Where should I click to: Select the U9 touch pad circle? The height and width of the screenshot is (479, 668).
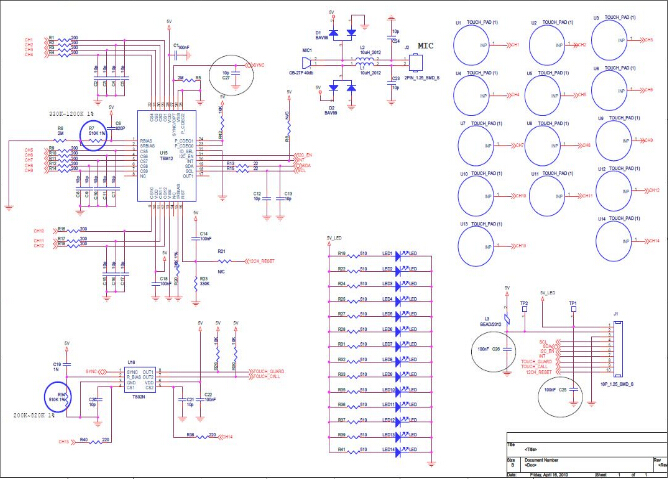613,141
